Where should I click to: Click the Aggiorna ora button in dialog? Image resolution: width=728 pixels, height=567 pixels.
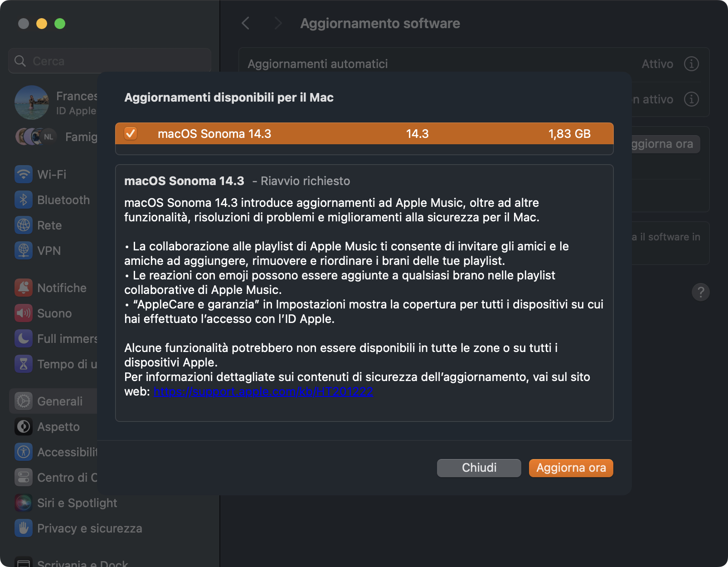[x=571, y=468]
